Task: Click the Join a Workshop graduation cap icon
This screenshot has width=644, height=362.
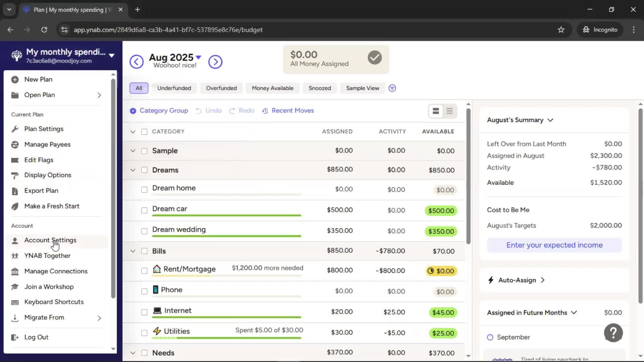Action: (15, 287)
